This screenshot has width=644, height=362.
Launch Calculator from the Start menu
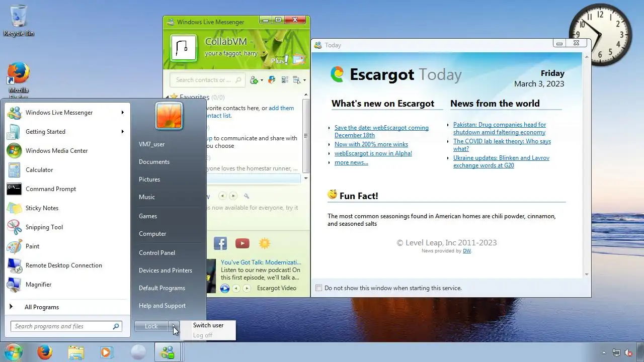[x=67, y=170]
